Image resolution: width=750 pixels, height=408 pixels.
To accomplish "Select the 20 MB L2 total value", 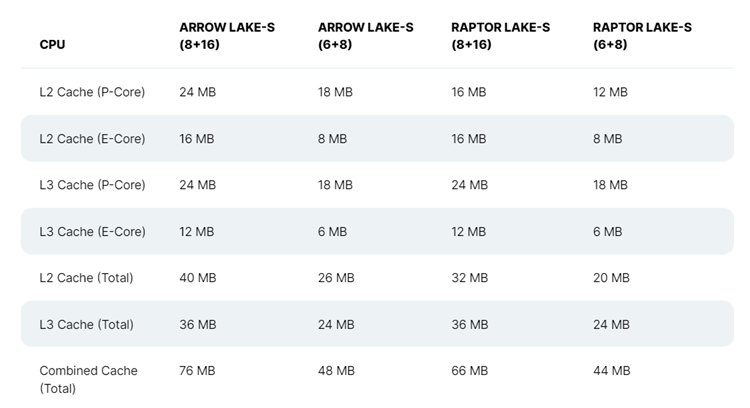I will (x=611, y=277).
